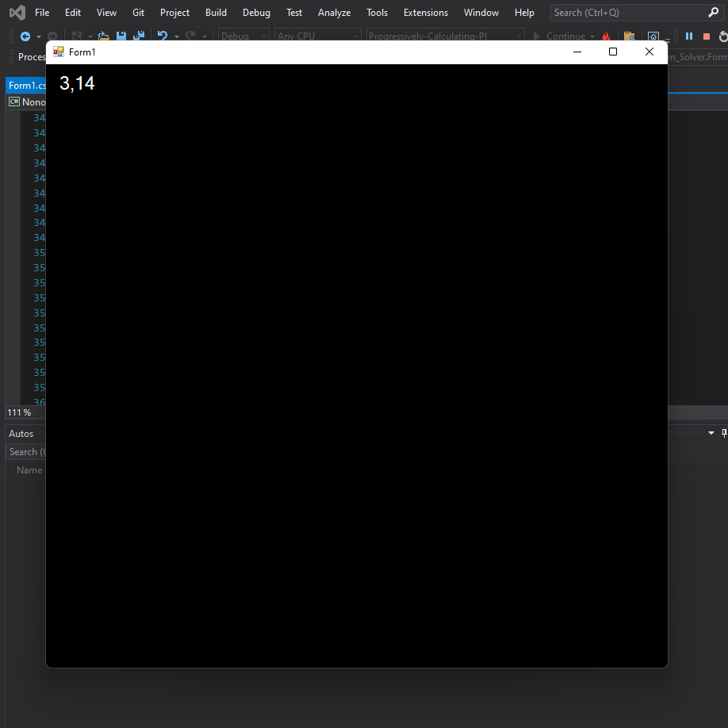Toggle auto-hide pin on the Autos window
Image resolution: width=728 pixels, height=728 pixels.
722,433
